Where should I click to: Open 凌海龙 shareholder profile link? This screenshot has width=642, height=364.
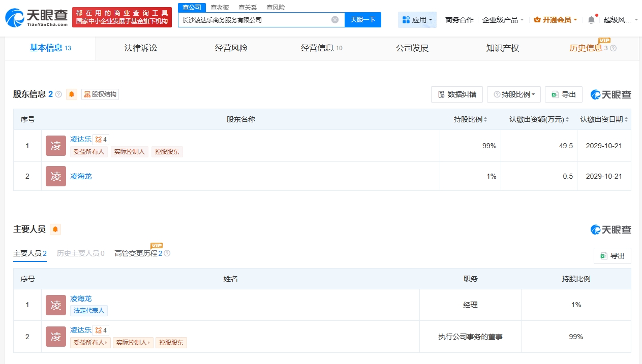[x=81, y=176]
